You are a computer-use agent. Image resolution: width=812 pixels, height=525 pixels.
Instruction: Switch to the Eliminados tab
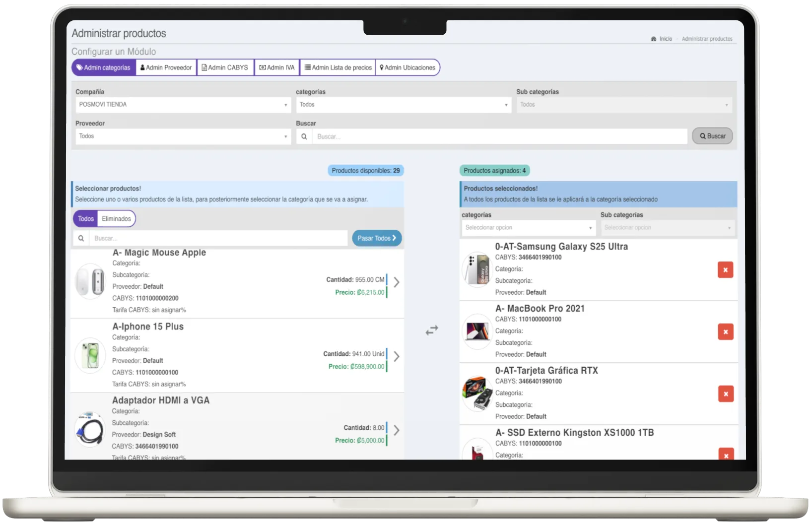click(x=116, y=218)
